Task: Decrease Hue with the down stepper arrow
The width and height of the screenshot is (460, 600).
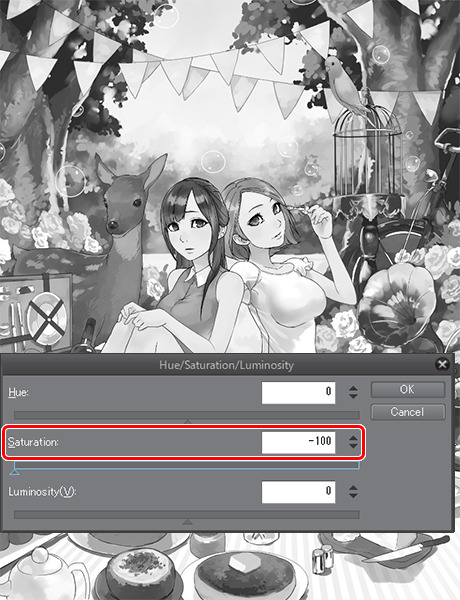Action: [x=353, y=396]
